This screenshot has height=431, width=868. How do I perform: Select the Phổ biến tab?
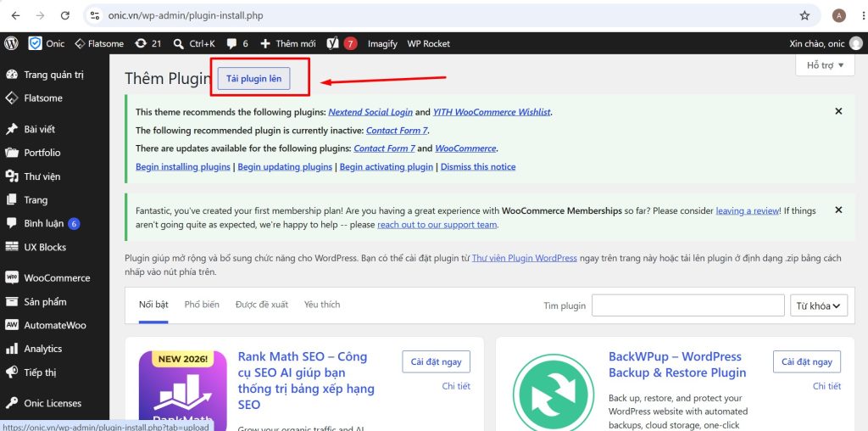(x=202, y=305)
